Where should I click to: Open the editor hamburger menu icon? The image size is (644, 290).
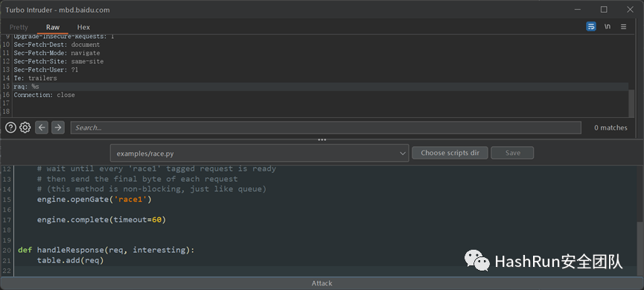(x=623, y=27)
